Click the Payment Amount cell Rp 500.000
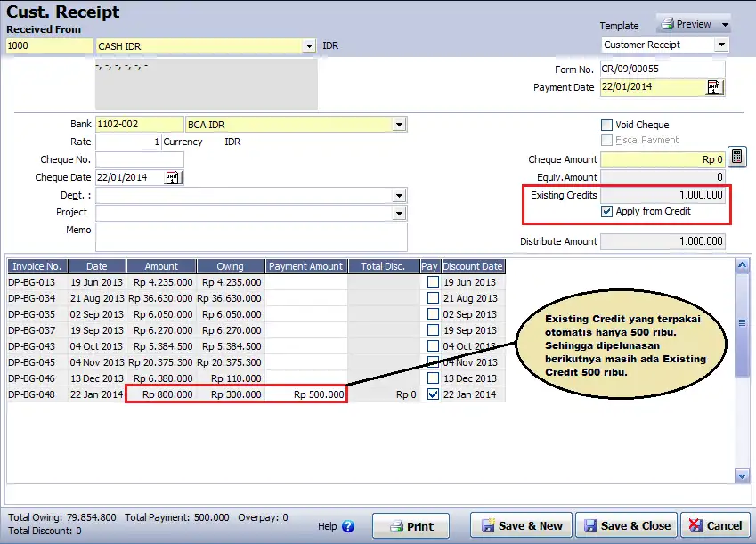The width and height of the screenshot is (756, 544). point(306,394)
